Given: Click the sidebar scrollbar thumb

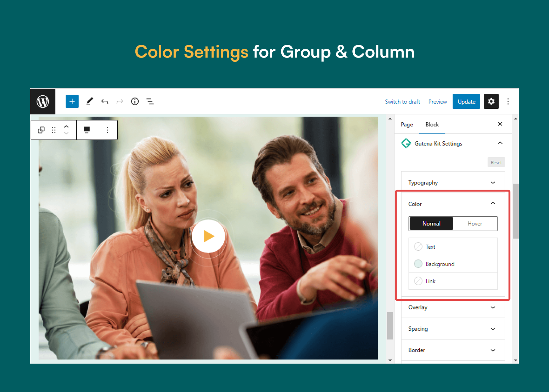Looking at the screenshot, I should point(516,211).
